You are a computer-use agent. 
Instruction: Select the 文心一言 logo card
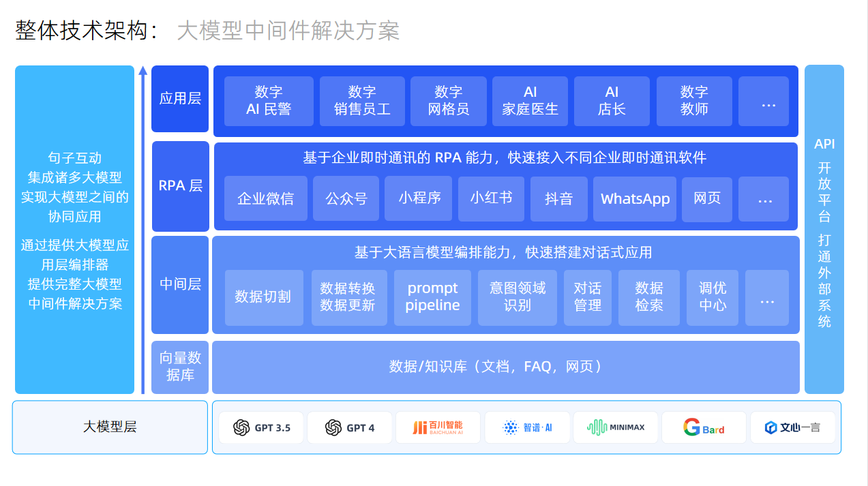tap(792, 427)
